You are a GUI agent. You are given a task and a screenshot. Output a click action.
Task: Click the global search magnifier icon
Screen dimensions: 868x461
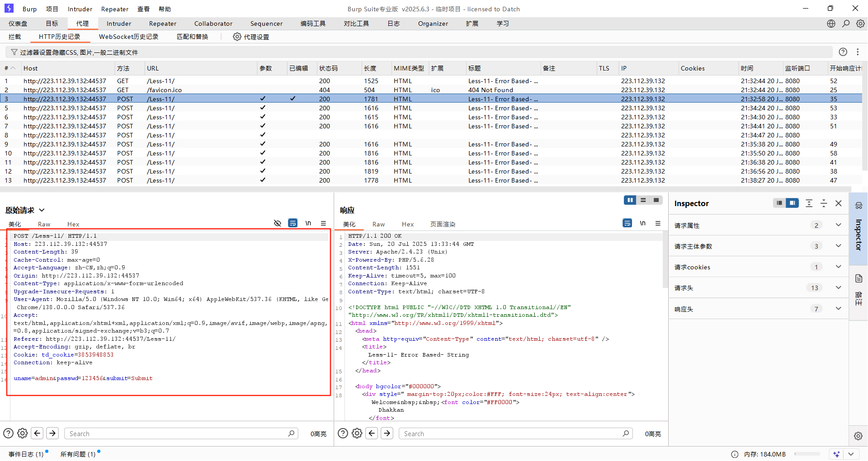pos(846,24)
